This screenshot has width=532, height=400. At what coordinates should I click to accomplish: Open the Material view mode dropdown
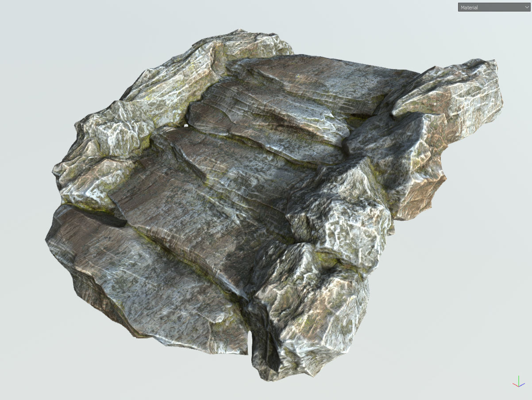coord(494,7)
